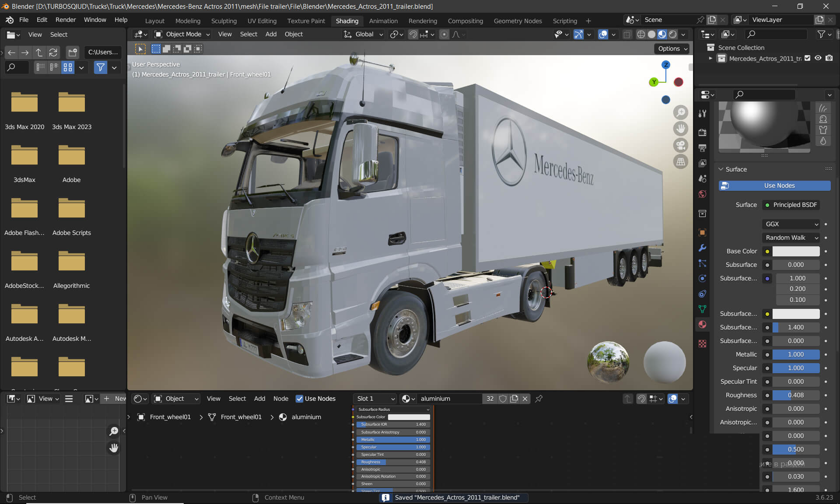Adjust Roughness slider showing 0.408
The height and width of the screenshot is (504, 840).
click(796, 395)
